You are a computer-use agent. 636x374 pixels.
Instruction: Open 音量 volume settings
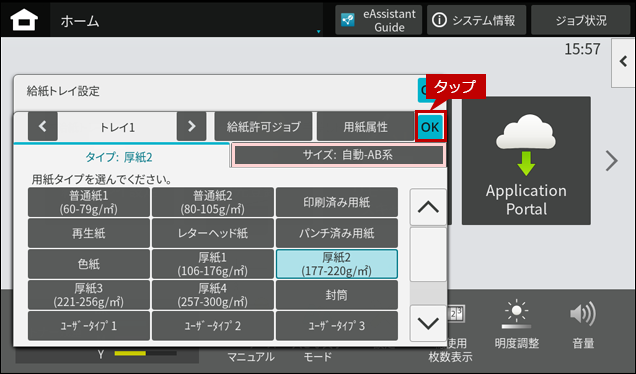pos(583,326)
